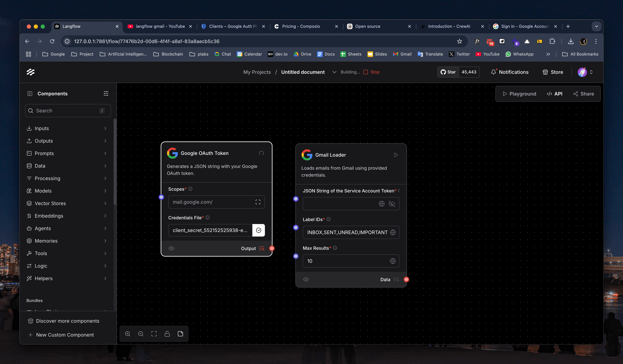
Task: Expand the Inputs category
Action: (67, 128)
